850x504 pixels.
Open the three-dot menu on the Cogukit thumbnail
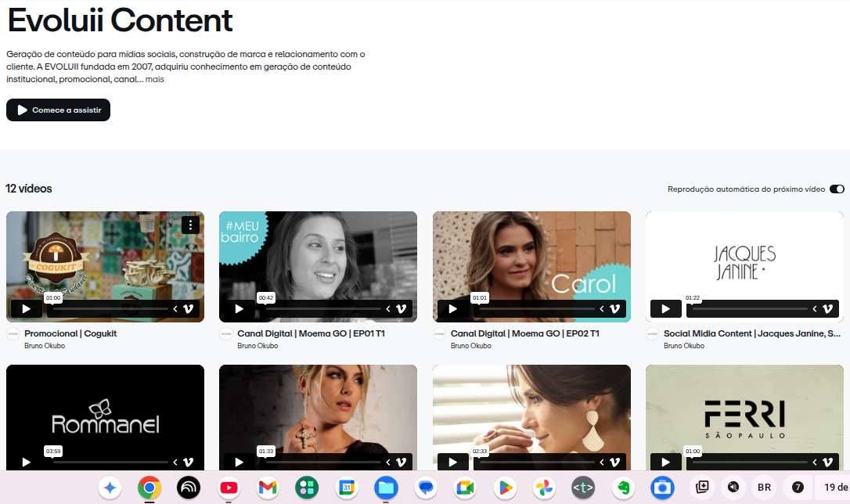(x=190, y=225)
